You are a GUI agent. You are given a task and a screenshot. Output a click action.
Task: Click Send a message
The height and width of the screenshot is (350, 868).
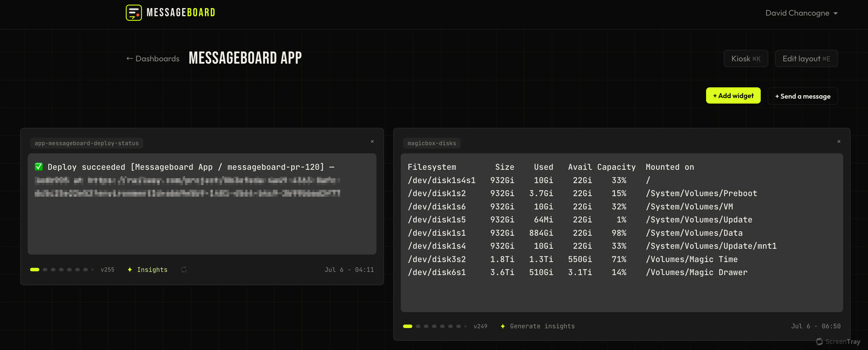803,96
